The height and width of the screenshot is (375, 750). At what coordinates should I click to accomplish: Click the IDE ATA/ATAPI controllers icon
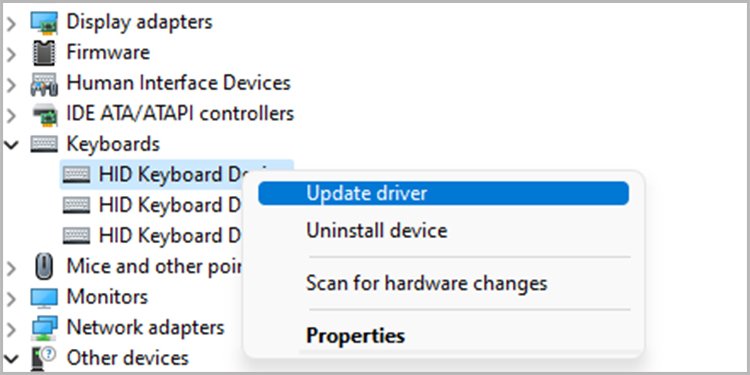44,114
